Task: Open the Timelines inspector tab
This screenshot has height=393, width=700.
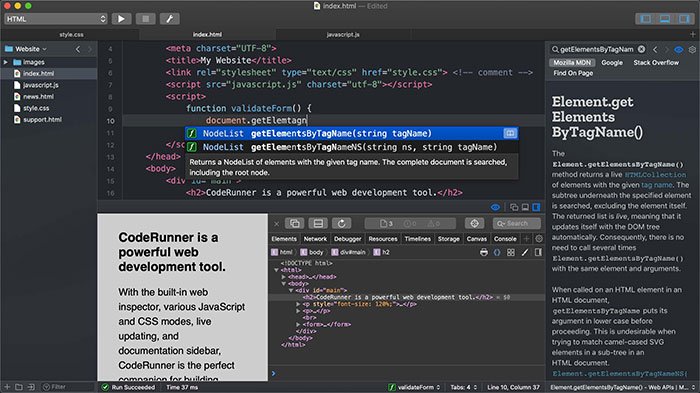Action: [x=417, y=239]
